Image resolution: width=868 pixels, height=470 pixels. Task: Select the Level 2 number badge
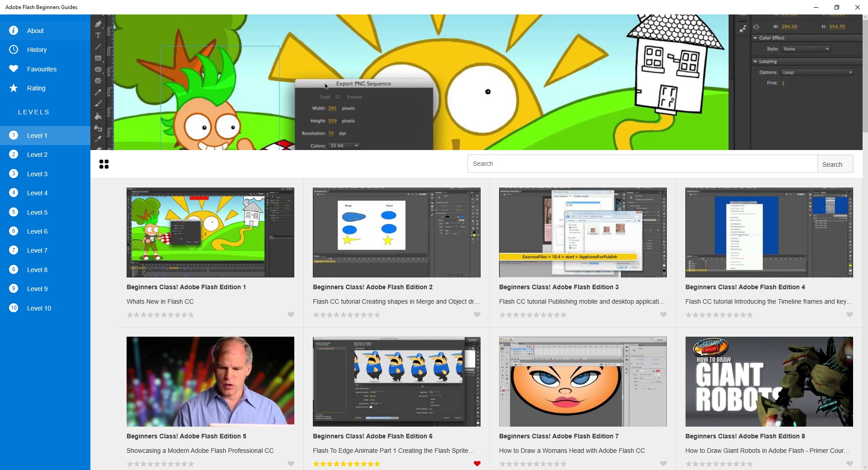pos(14,154)
